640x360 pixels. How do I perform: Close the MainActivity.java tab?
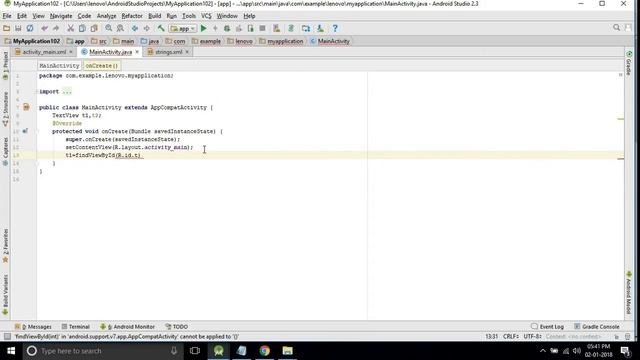[x=137, y=52]
